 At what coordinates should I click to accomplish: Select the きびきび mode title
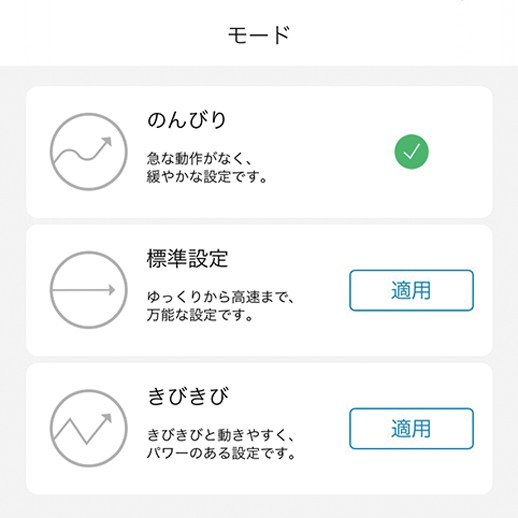(188, 396)
